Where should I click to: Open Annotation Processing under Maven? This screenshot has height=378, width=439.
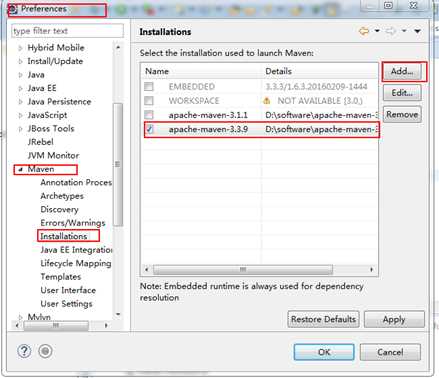(x=76, y=182)
